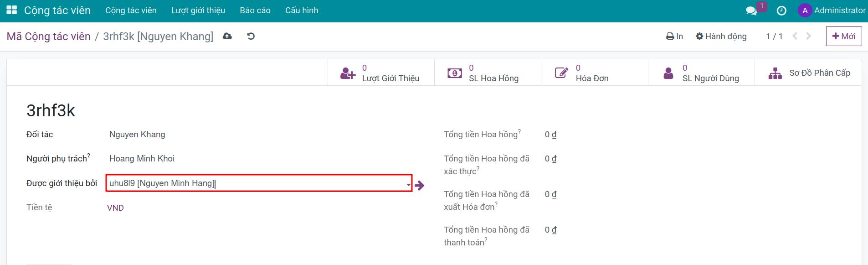Open the Sơ Đồ Phân Cấp button

[808, 73]
